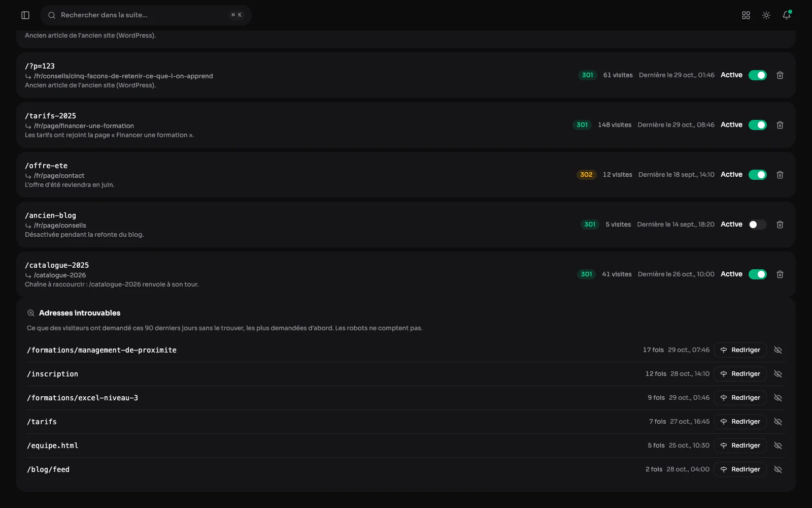Hide the /formations/management-de-proximite address
812x508 pixels.
pyautogui.click(x=778, y=350)
